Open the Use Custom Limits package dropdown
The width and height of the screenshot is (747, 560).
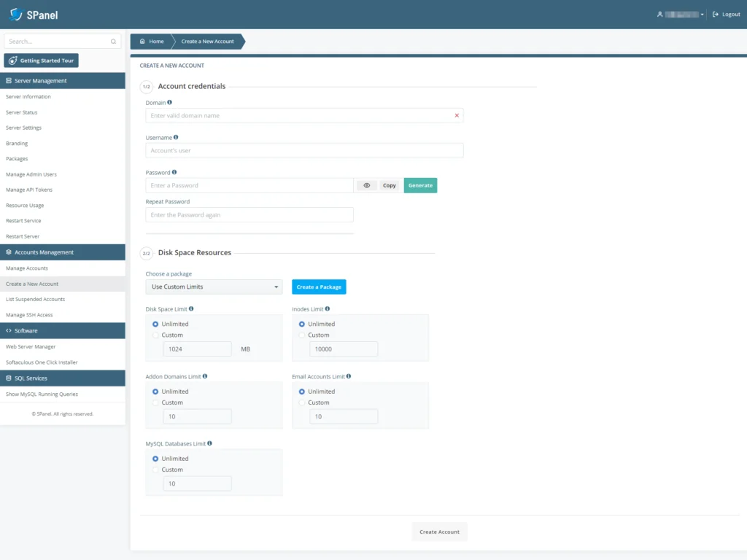tap(213, 287)
